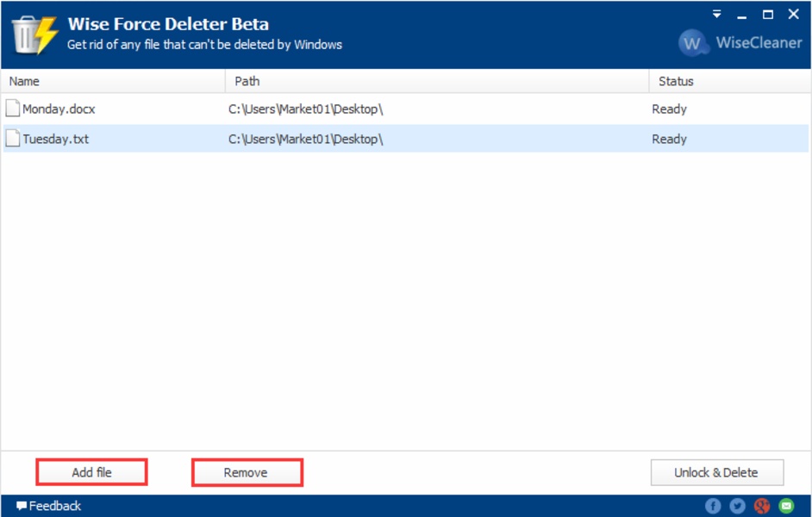Viewport: 812px width, 517px height.
Task: Select the Tuesday.txt file name
Action: (56, 139)
